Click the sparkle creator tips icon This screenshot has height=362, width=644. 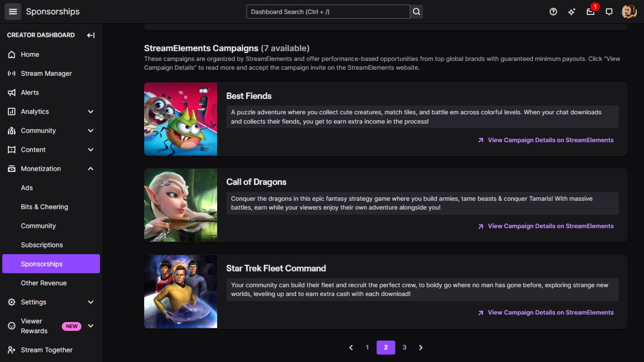pyautogui.click(x=572, y=12)
